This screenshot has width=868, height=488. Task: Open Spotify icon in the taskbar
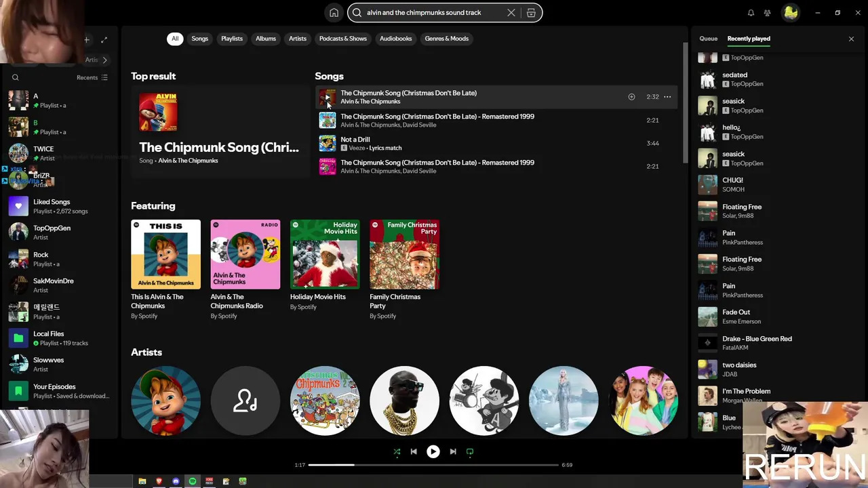pos(193,481)
